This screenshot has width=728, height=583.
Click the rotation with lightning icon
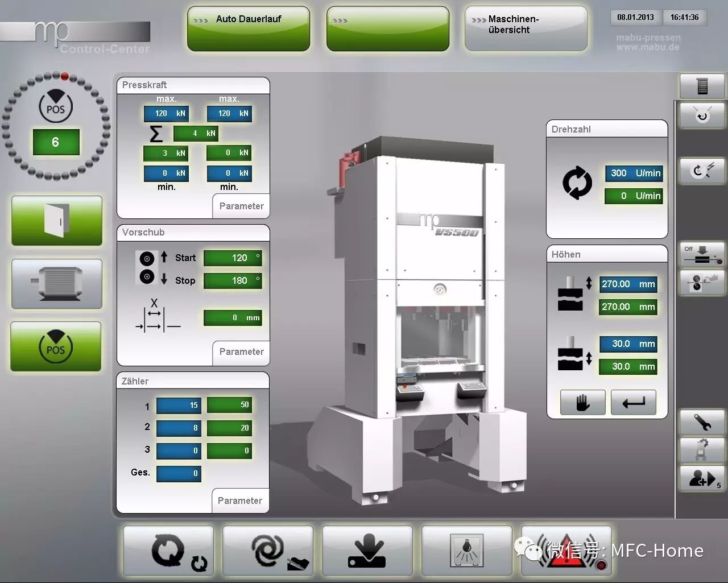click(702, 171)
